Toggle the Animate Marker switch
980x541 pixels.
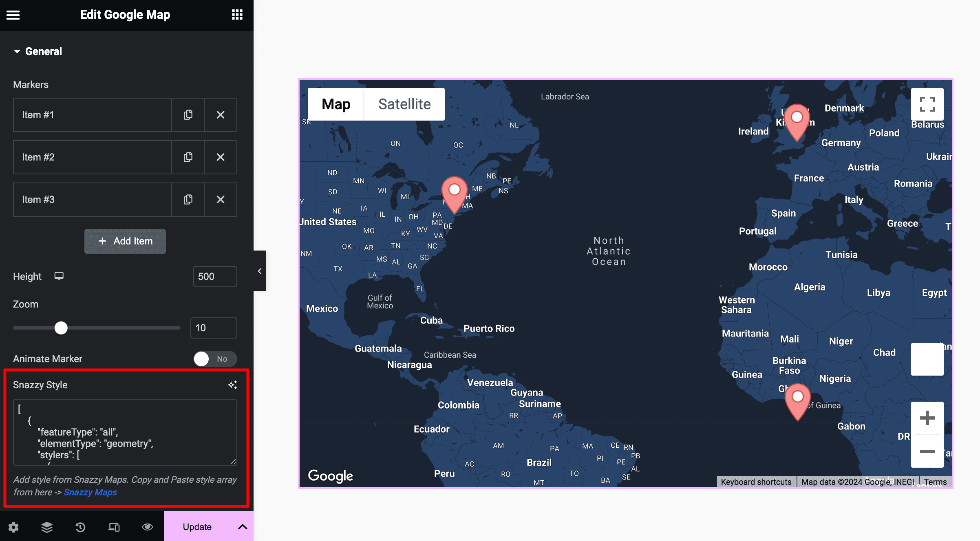(215, 359)
